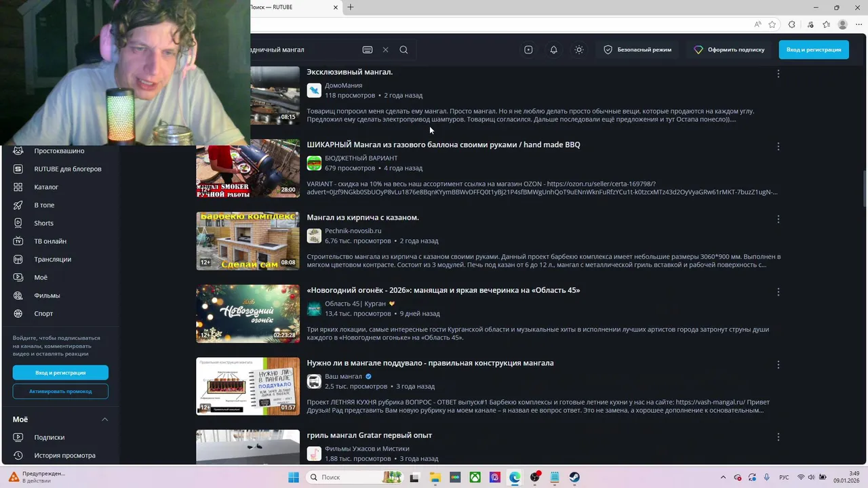Add page to favorites star icon

pos(772,24)
